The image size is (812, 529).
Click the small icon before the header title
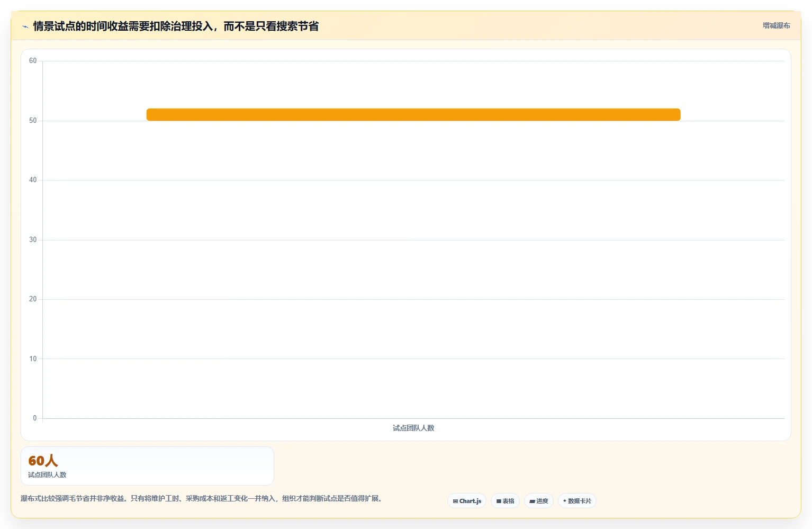pos(25,26)
